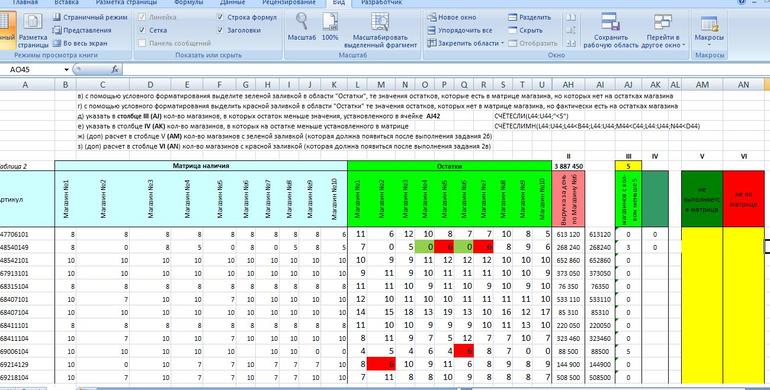Toggle Message Bar (Панель сообщений) checkbox

click(x=142, y=43)
